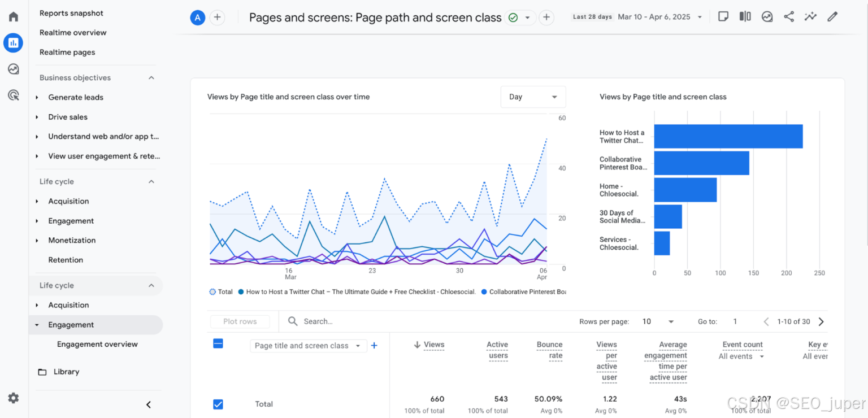Open Realtime overview report
The width and height of the screenshot is (868, 418).
click(73, 33)
